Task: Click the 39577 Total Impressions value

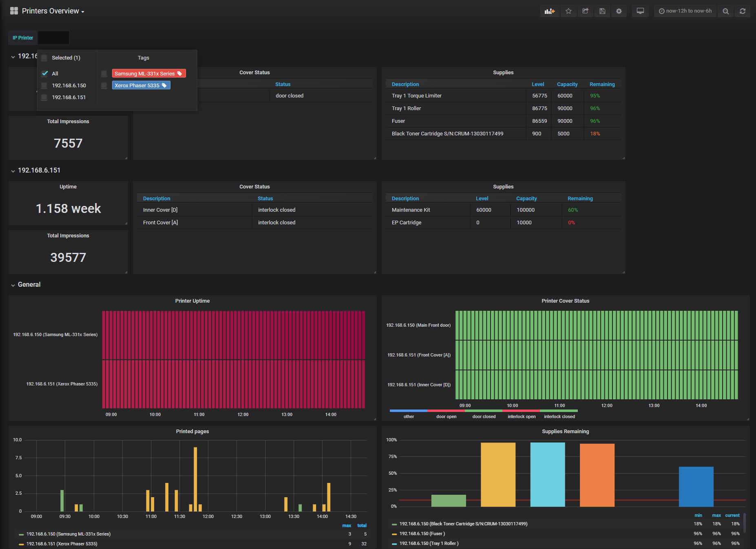Action: click(68, 258)
